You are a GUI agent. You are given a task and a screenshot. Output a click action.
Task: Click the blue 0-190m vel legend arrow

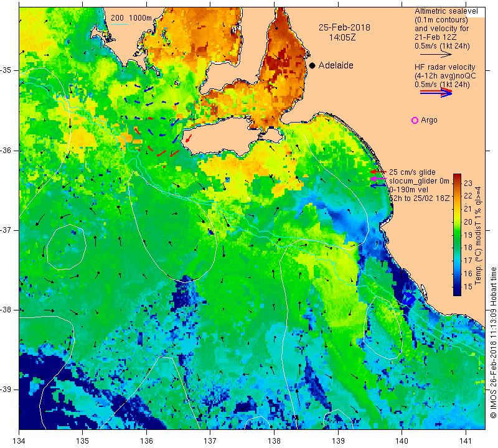[378, 186]
